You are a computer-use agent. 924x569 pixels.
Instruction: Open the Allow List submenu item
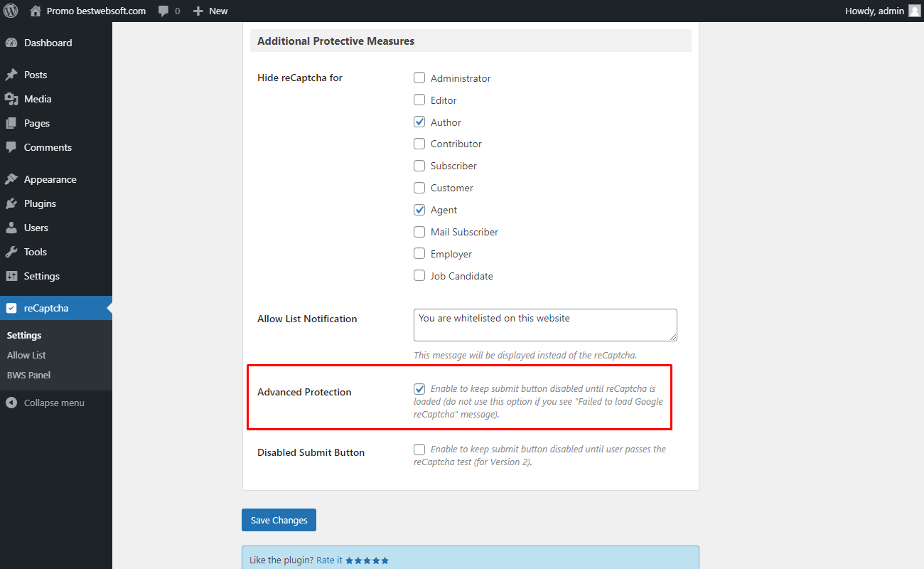point(26,355)
